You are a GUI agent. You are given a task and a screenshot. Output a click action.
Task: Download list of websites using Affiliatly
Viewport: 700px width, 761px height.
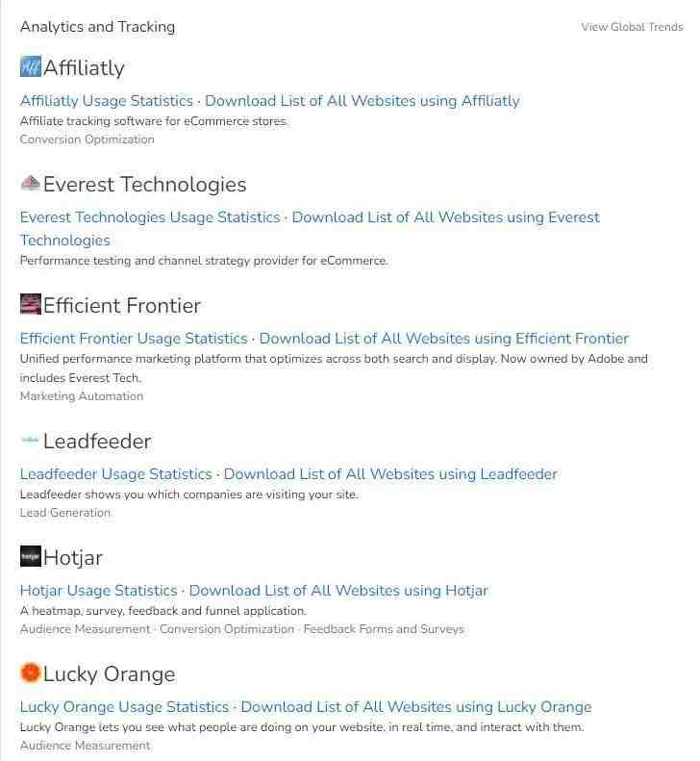[362, 101]
